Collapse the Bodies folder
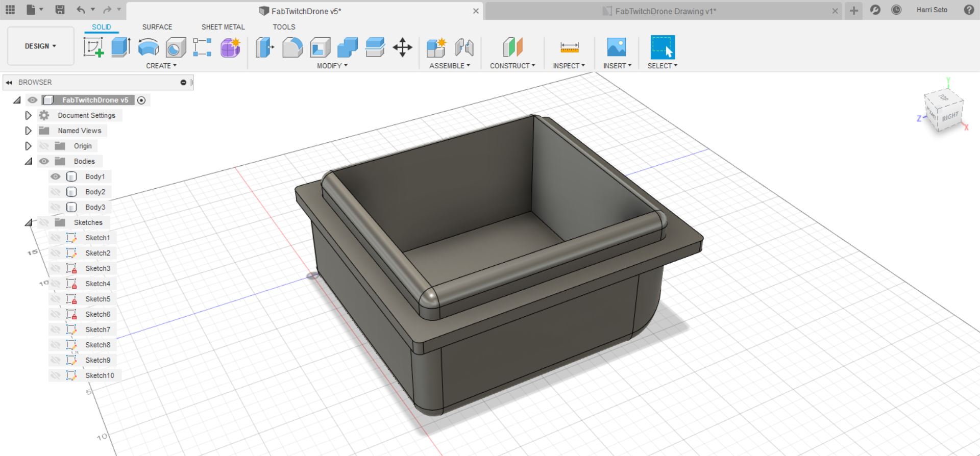This screenshot has width=980, height=456. coord(29,161)
